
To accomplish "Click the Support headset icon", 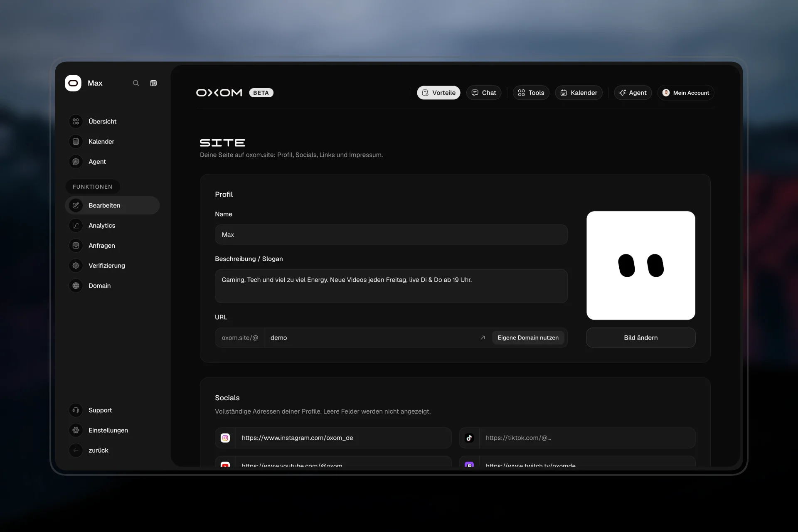I will coord(76,410).
